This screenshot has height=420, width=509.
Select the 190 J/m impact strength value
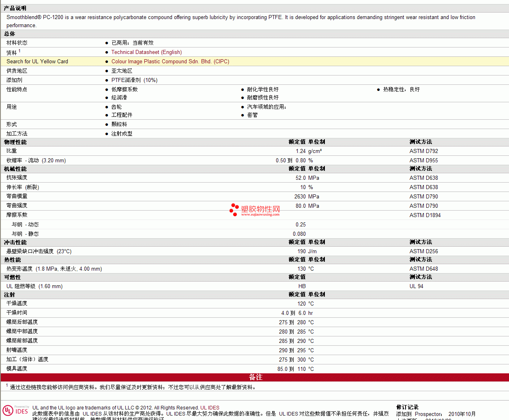307,251
